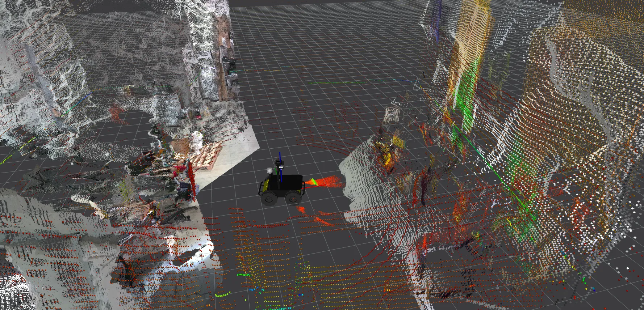Select the robot's rear left wheel
This screenshot has width=644, height=310.
coord(269,198)
